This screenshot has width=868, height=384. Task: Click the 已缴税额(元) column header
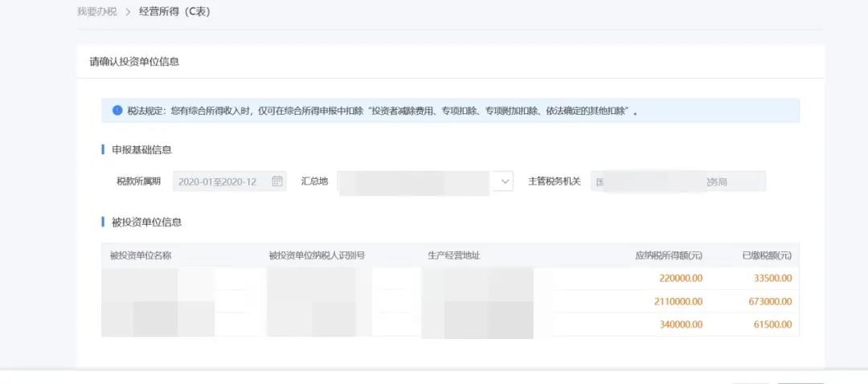click(x=767, y=255)
